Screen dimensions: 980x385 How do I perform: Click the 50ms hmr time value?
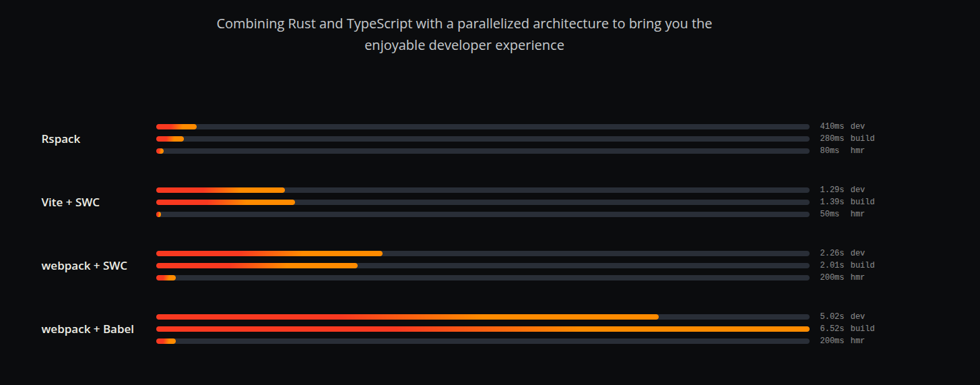[x=830, y=214]
